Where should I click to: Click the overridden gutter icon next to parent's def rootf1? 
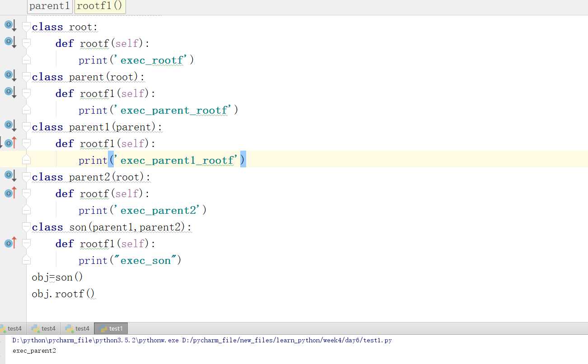click(x=10, y=92)
